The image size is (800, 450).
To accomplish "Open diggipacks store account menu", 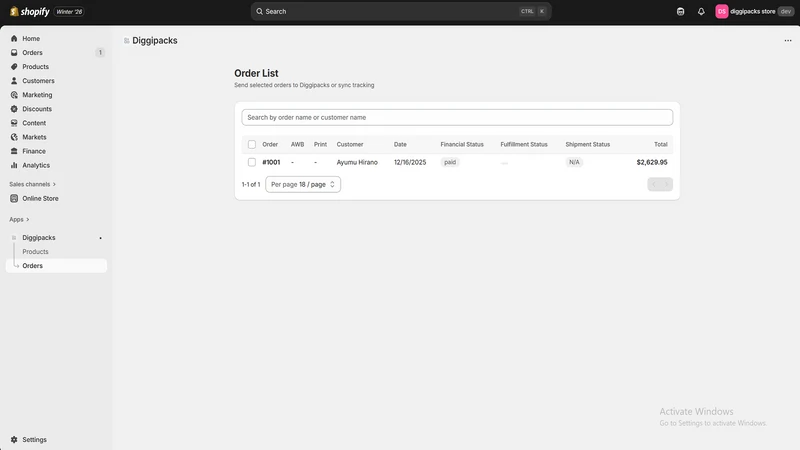I will click(x=755, y=11).
